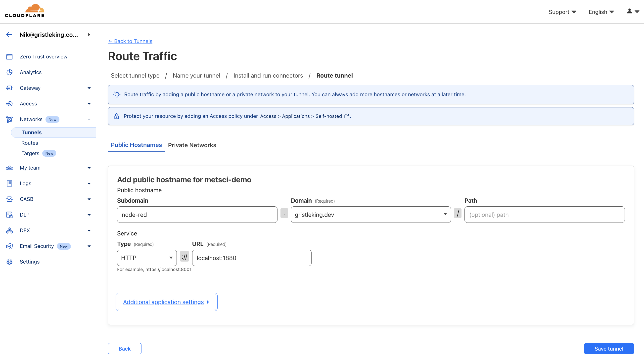Select the Access login icon
The height and width of the screenshot is (364, 644).
(9, 103)
